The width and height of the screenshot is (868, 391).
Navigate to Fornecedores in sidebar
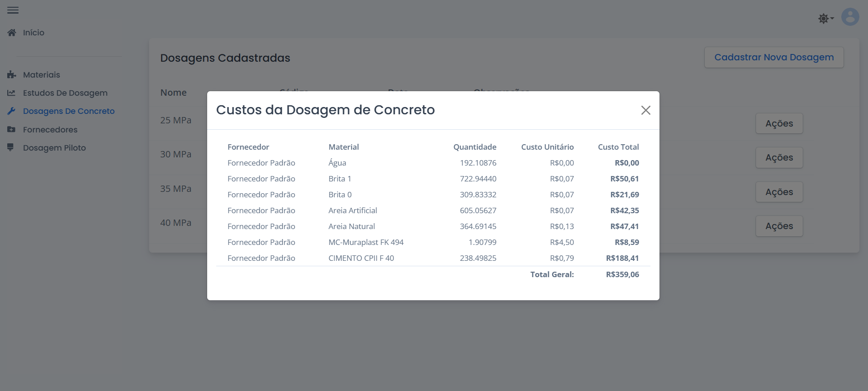pyautogui.click(x=50, y=130)
